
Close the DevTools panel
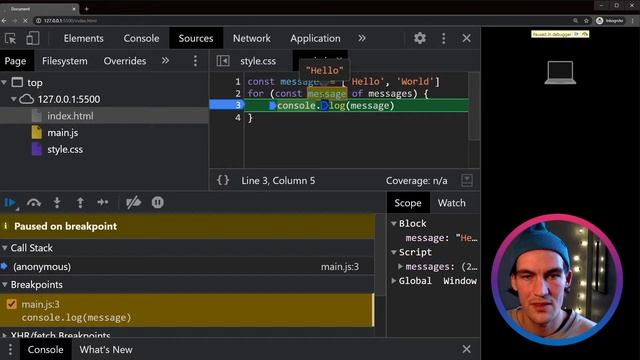point(467,38)
